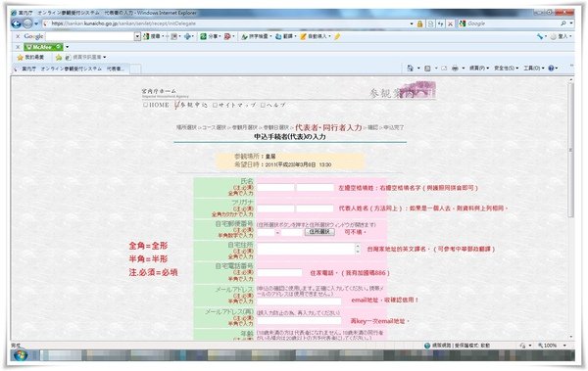
Task: Click the red stop loading X icon
Action: [x=451, y=23]
